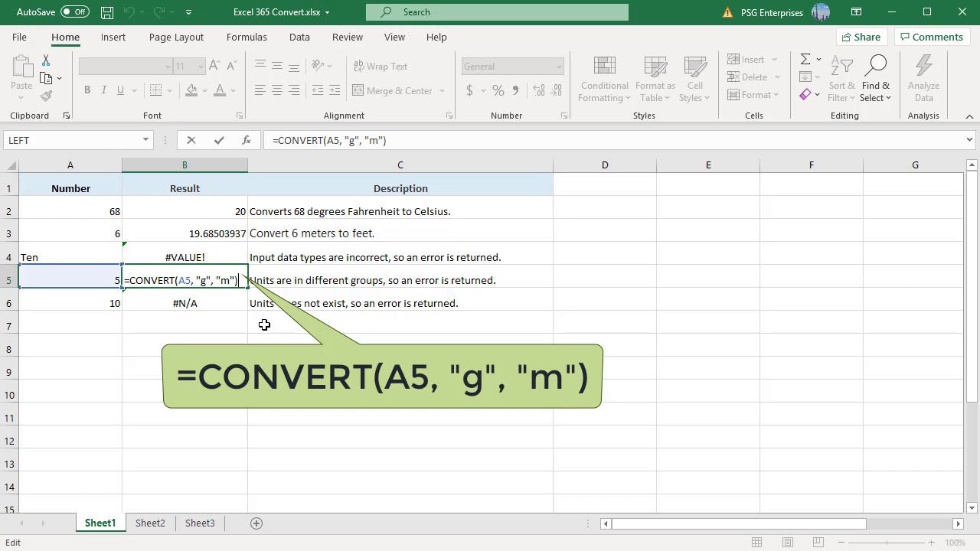980x551 pixels.
Task: Open the File menu
Action: [19, 37]
